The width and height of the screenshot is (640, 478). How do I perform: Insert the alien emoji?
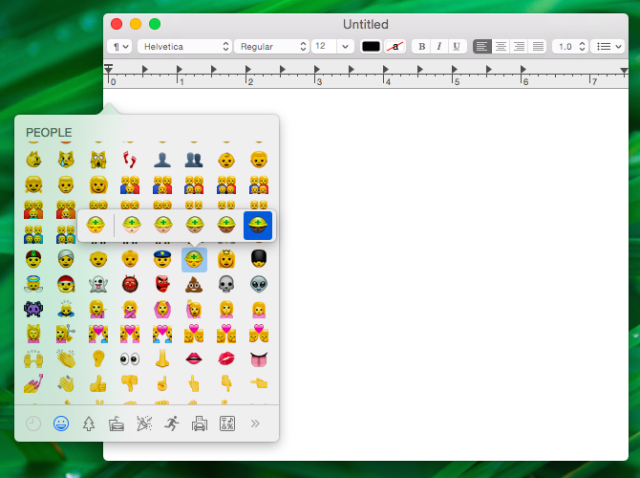[x=259, y=284]
